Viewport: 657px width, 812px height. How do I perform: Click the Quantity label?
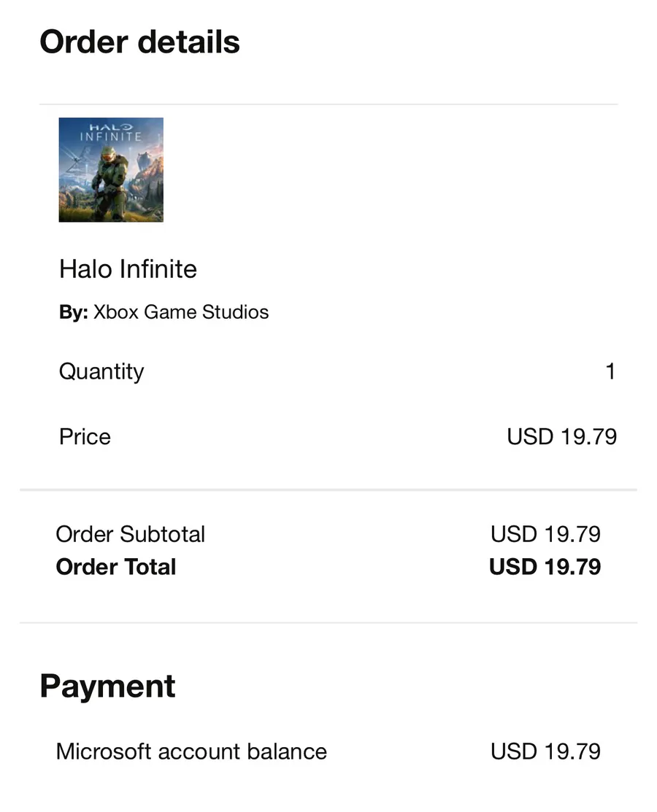click(101, 371)
